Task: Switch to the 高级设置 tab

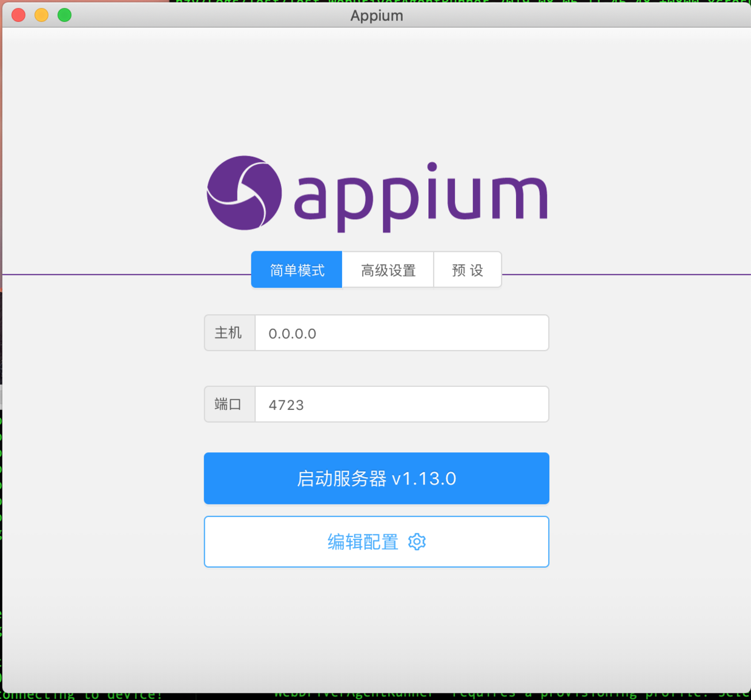Action: point(388,269)
